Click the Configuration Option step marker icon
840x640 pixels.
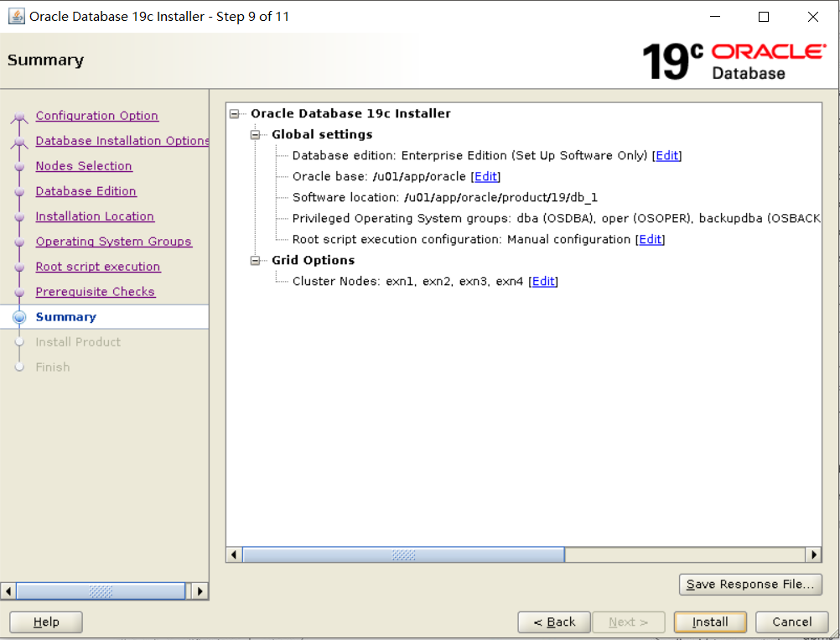click(x=19, y=117)
